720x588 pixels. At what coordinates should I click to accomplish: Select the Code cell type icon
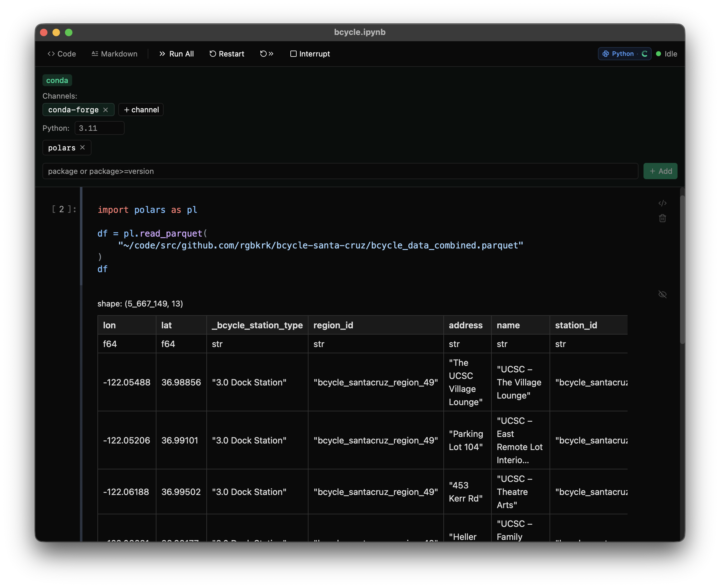point(52,53)
